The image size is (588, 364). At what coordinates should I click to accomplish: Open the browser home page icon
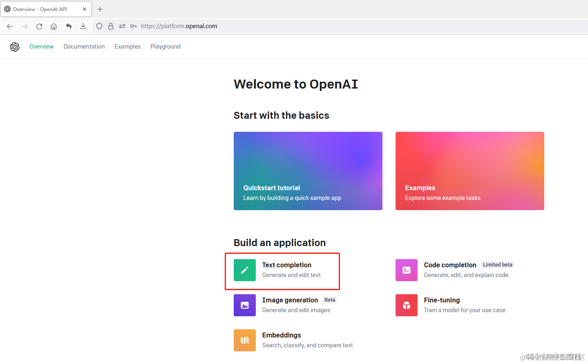click(54, 26)
